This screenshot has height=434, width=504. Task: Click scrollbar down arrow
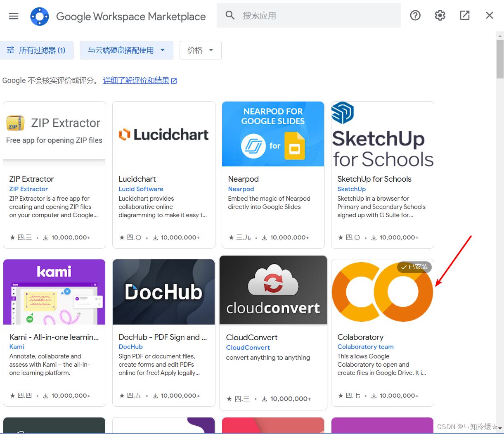click(500, 428)
